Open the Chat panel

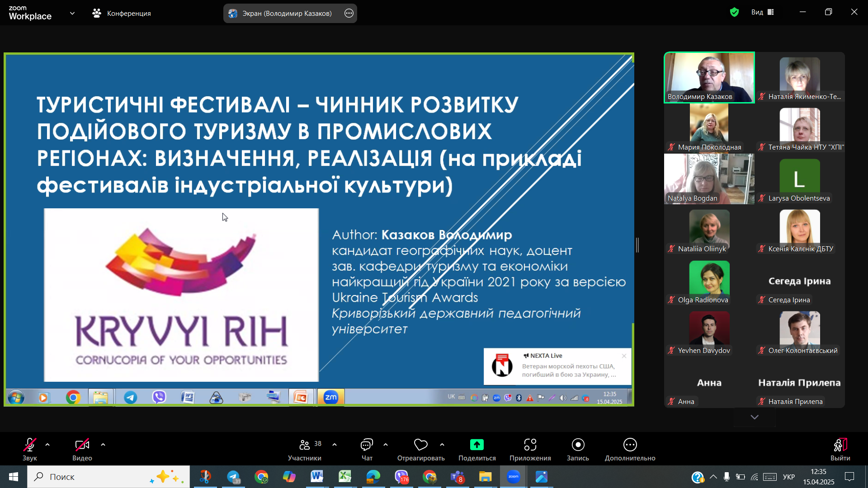367,450
